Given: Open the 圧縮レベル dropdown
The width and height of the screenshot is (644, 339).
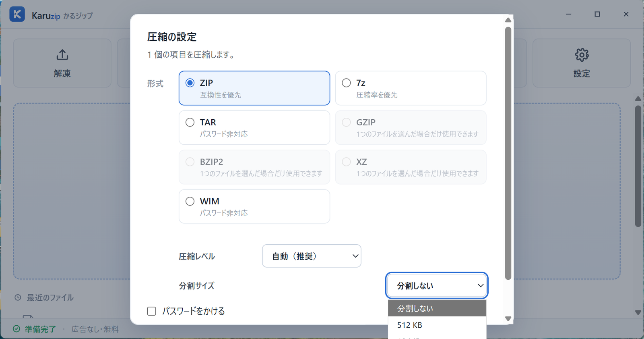Looking at the screenshot, I should tap(312, 256).
